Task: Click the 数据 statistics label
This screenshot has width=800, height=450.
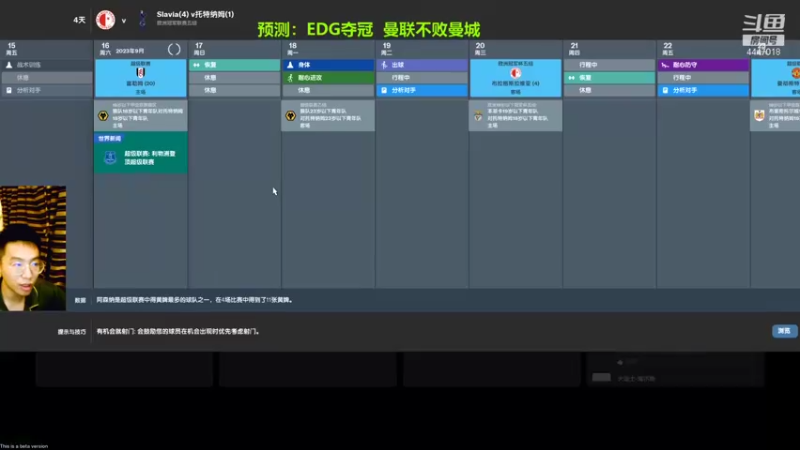Action: coord(81,301)
